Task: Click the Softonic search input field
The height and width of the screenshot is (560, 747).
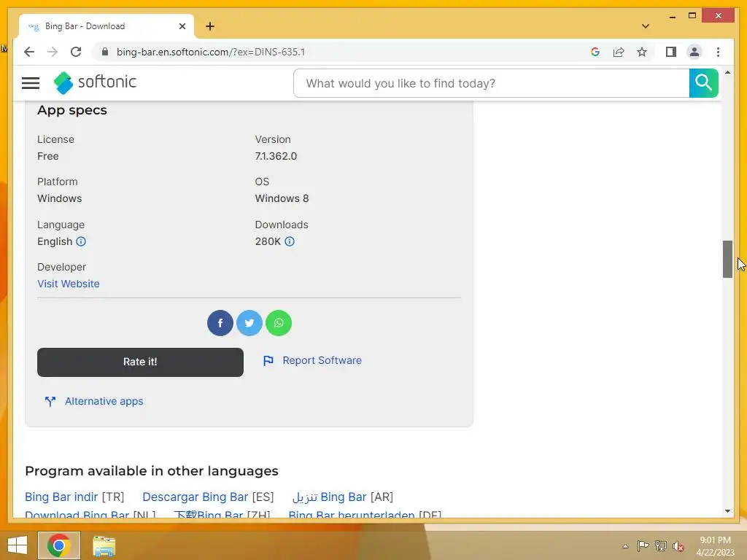Action: 491,83
